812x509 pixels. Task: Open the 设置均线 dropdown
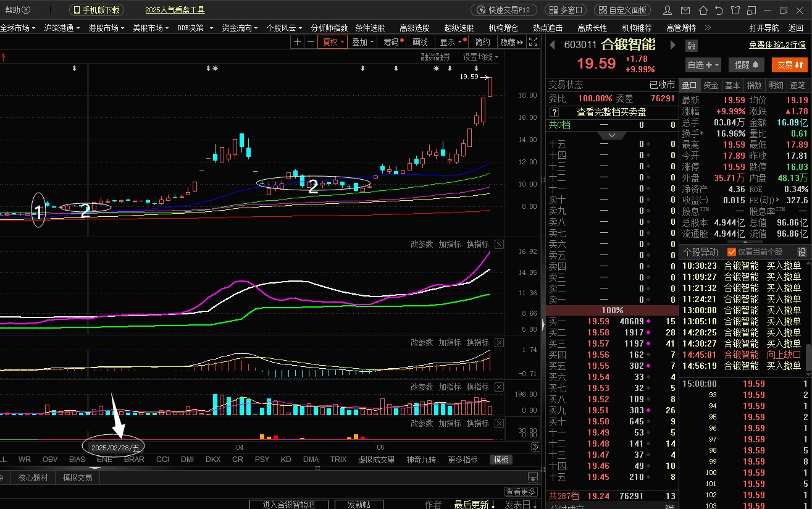pos(480,57)
